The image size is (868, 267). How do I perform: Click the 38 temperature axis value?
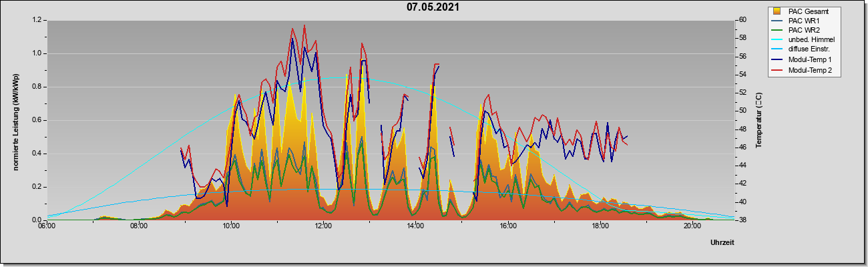(x=742, y=220)
